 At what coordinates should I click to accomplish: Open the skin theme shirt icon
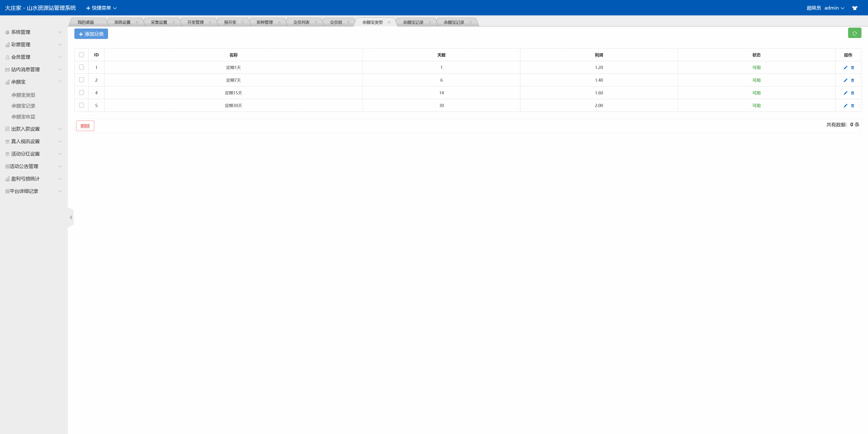pos(854,8)
